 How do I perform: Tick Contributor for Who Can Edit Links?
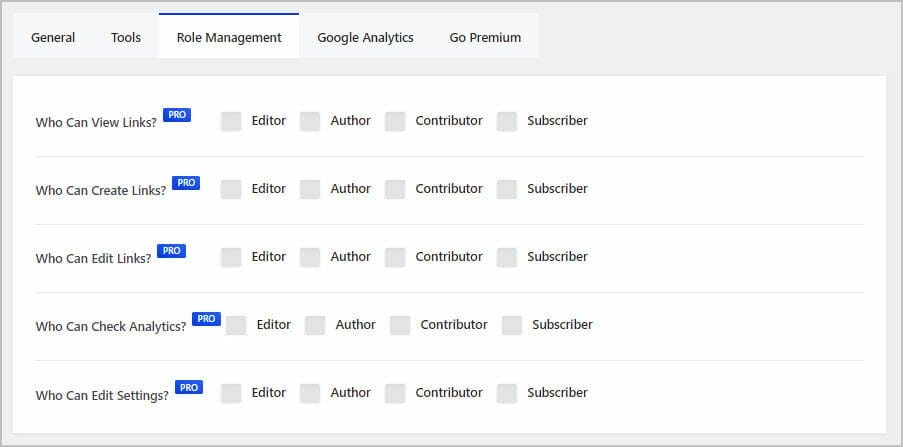click(x=395, y=257)
